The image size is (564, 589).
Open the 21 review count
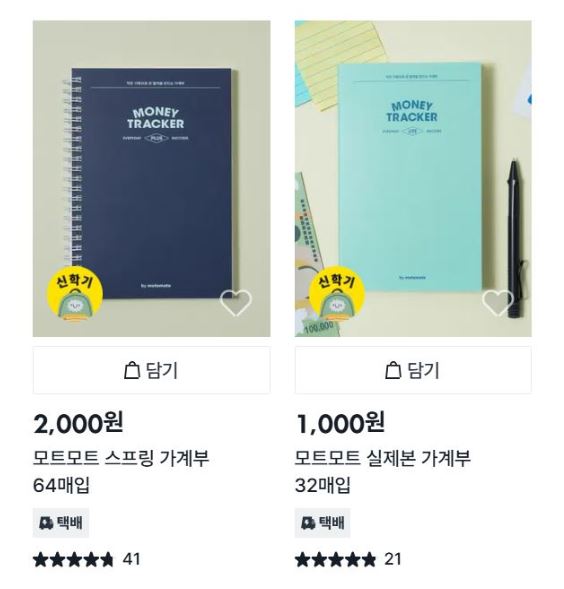point(393,559)
